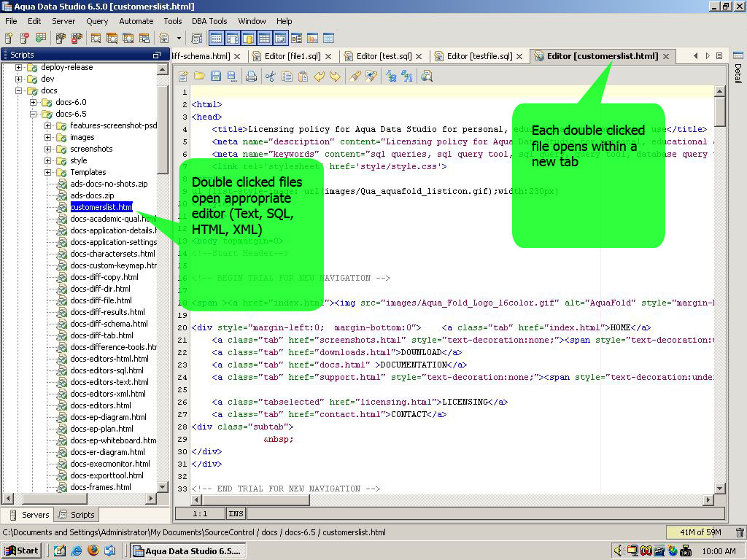Click the Save As icon with ellipsis
The width and height of the screenshot is (747, 560).
tap(232, 76)
